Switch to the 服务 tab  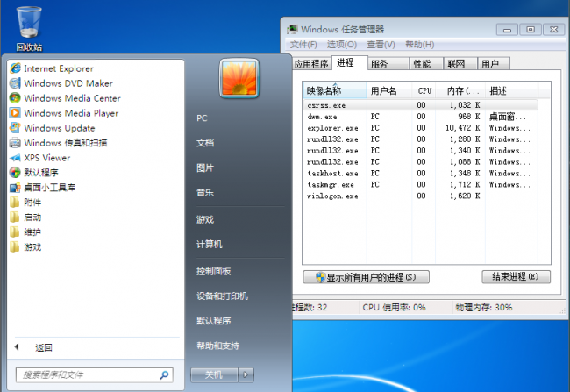(388, 64)
